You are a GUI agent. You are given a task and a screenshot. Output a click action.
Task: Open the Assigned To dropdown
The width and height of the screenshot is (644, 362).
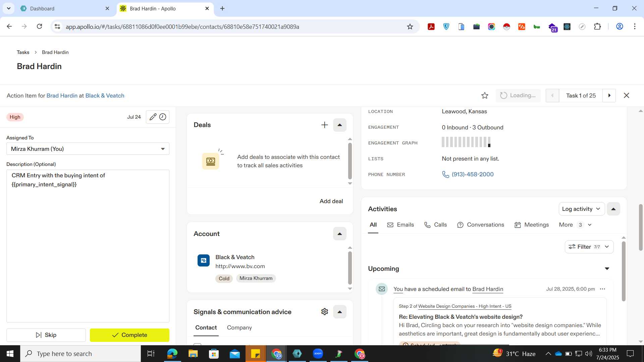coord(88,149)
